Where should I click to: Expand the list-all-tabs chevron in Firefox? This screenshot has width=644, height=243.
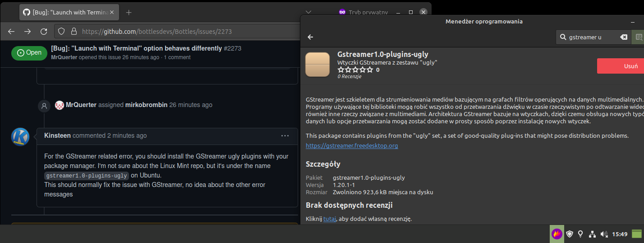pyautogui.click(x=308, y=12)
